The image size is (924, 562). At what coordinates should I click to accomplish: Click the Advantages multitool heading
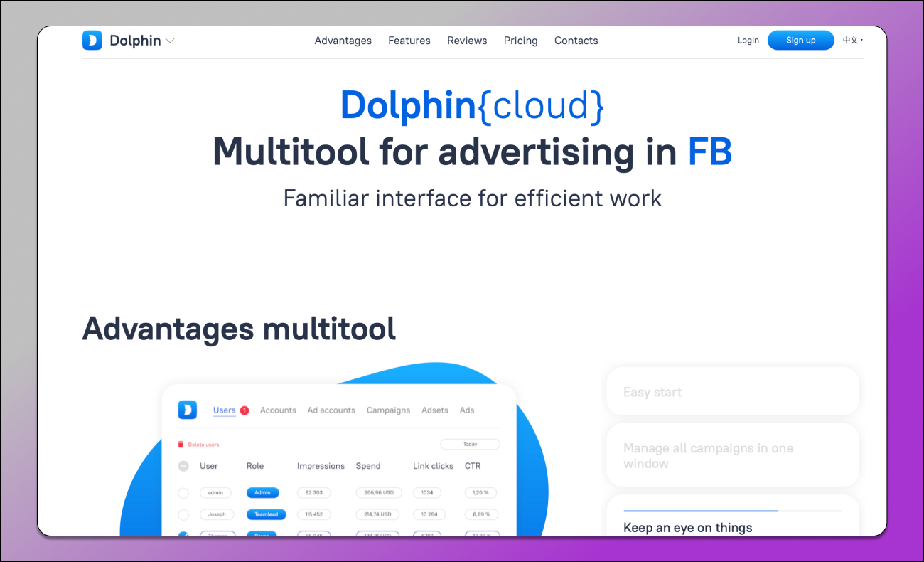[239, 329]
